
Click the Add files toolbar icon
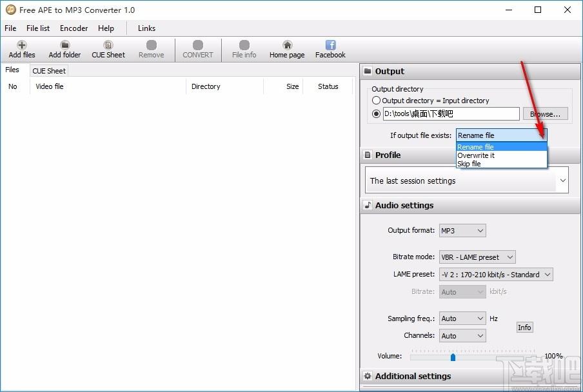(x=21, y=45)
